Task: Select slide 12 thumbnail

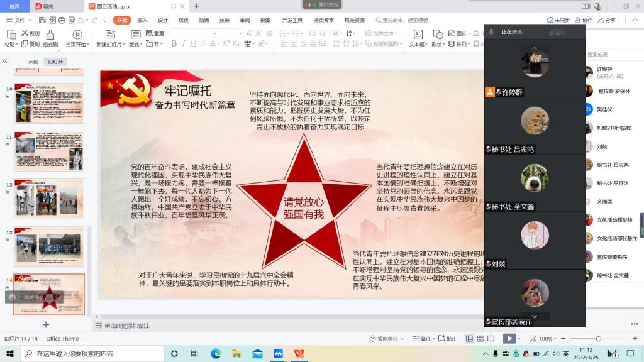Action: click(49, 199)
